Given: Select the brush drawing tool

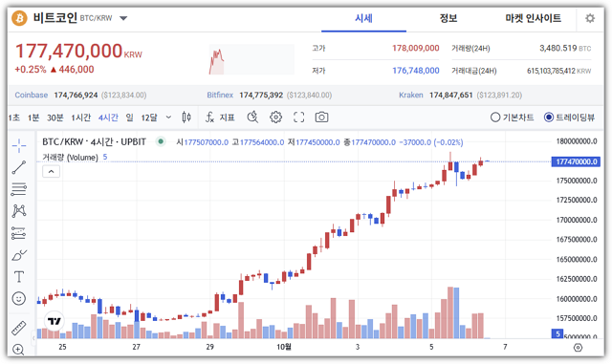Looking at the screenshot, I should point(19,255).
